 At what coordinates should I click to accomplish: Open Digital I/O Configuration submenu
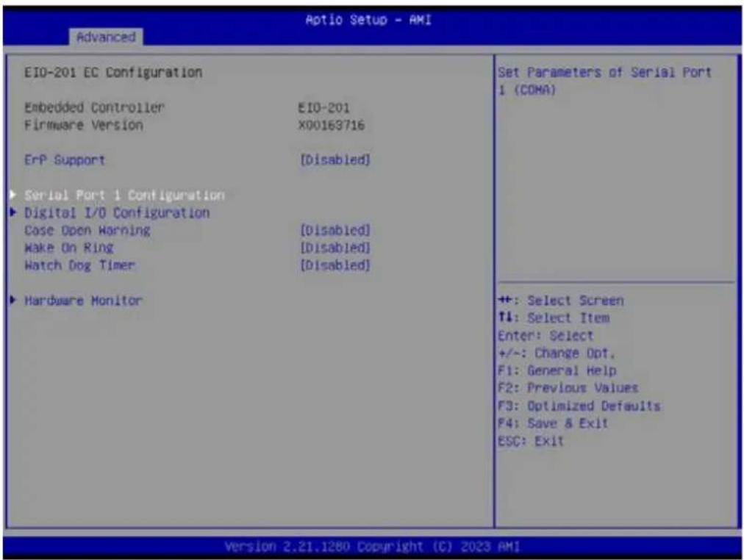tap(117, 213)
